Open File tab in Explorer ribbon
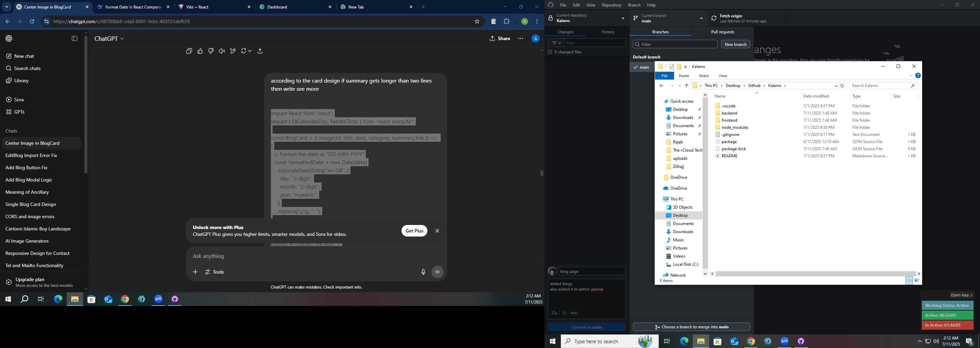The height and width of the screenshot is (348, 980). 664,76
